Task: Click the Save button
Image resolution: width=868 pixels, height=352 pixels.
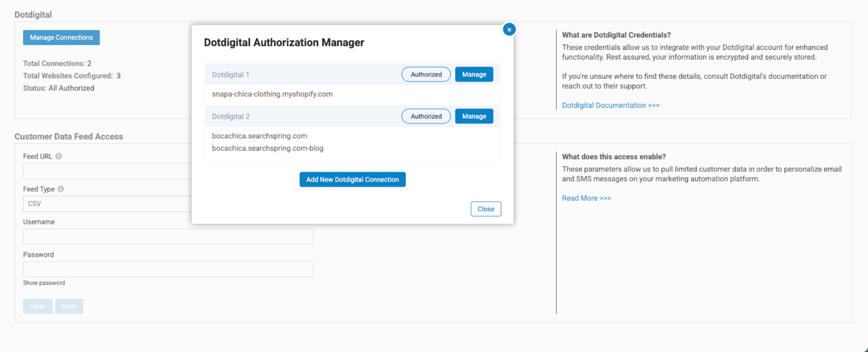Action: [x=69, y=306]
